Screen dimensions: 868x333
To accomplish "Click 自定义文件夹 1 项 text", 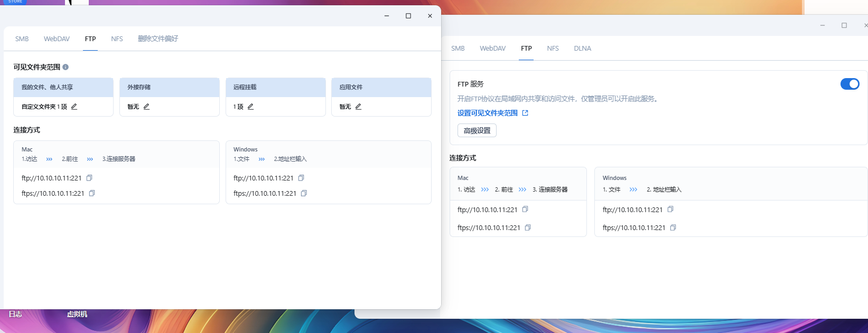I will [x=44, y=107].
